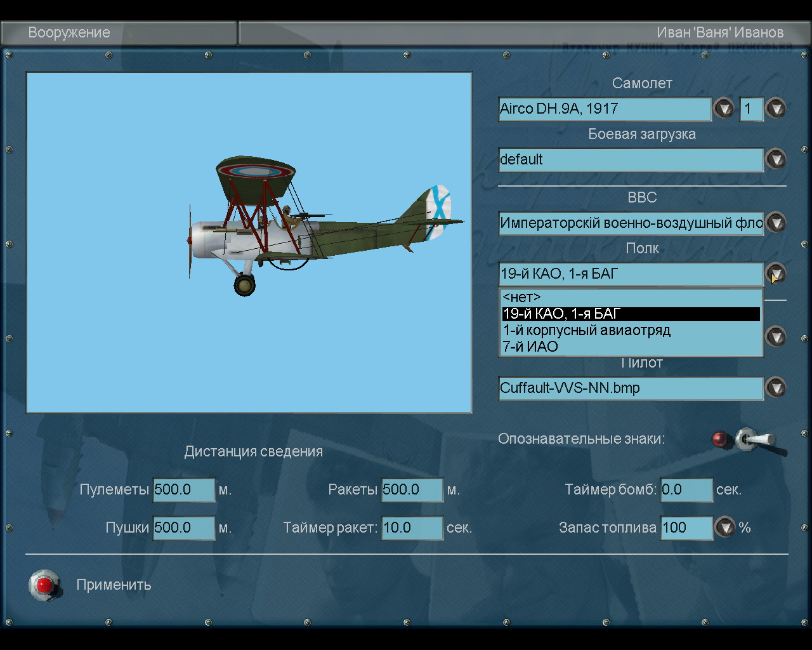Open the aircraft number dropdown arrow

(776, 109)
